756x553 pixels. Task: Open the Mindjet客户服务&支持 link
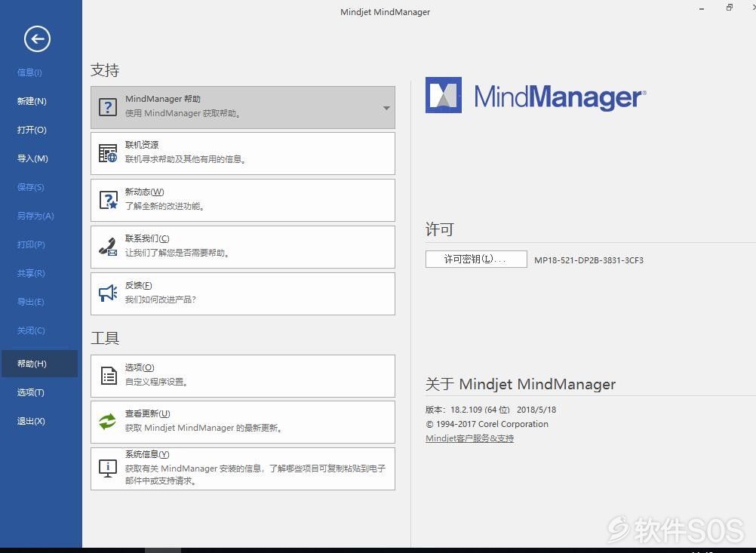pyautogui.click(x=469, y=438)
